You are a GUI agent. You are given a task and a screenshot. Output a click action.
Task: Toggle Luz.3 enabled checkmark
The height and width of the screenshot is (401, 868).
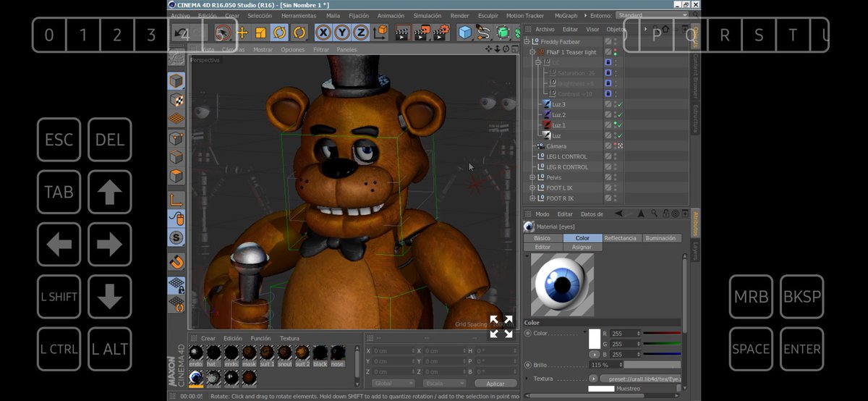[621, 105]
